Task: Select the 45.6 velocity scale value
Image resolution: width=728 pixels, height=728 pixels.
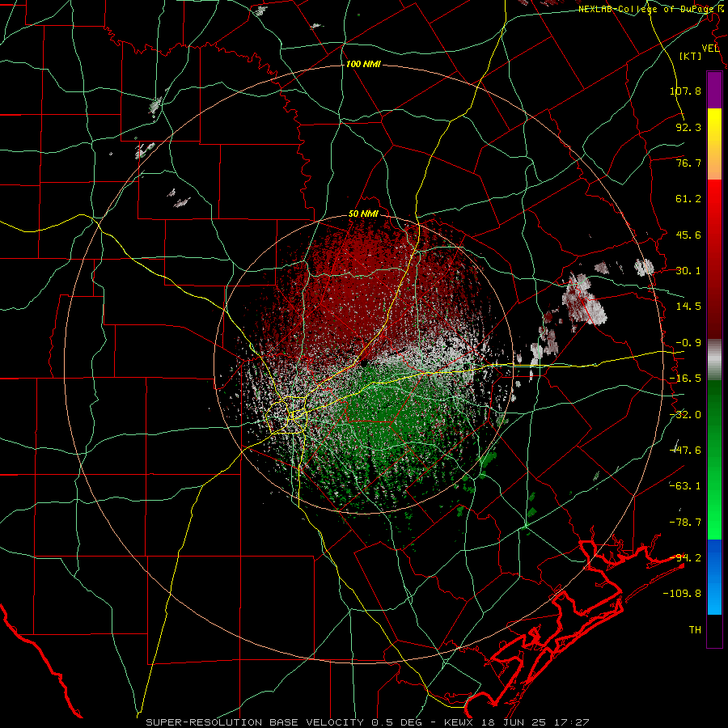Action: click(688, 235)
